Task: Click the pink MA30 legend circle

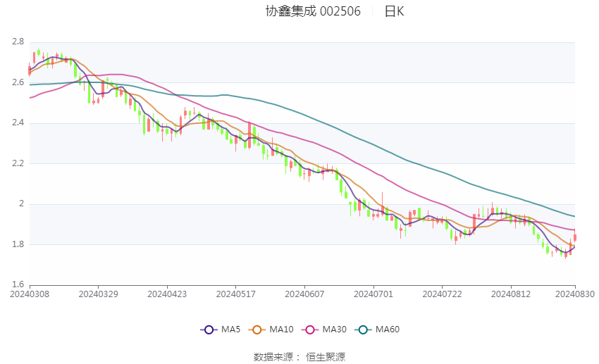Action: (310, 330)
